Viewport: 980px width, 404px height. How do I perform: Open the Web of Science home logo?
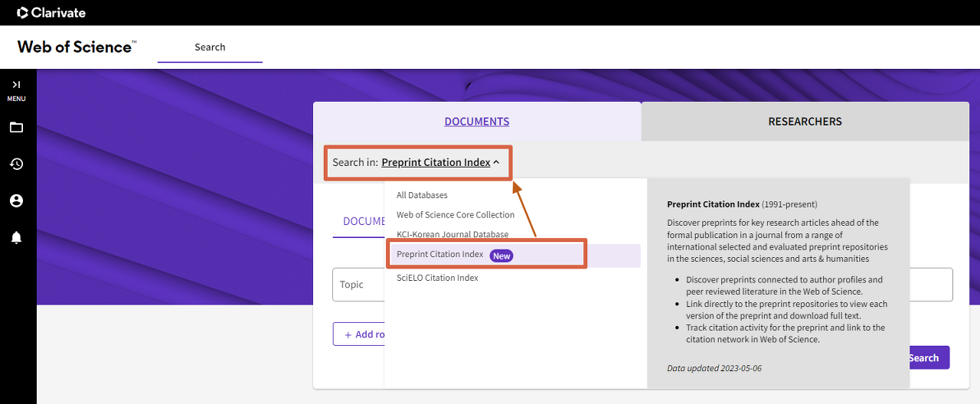[x=77, y=47]
